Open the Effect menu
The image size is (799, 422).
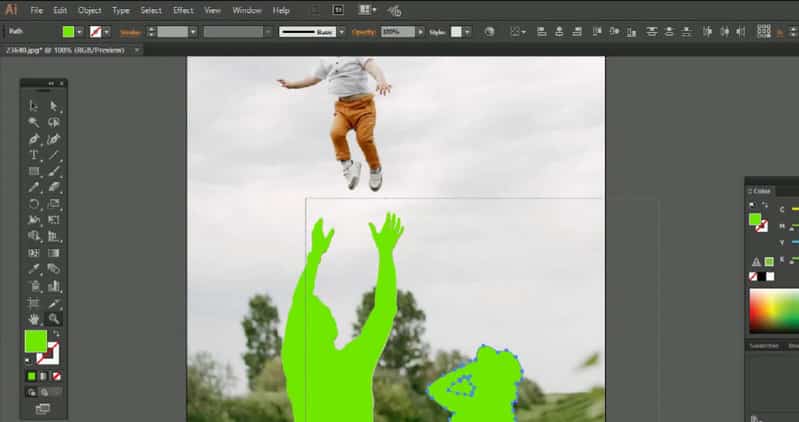(183, 10)
